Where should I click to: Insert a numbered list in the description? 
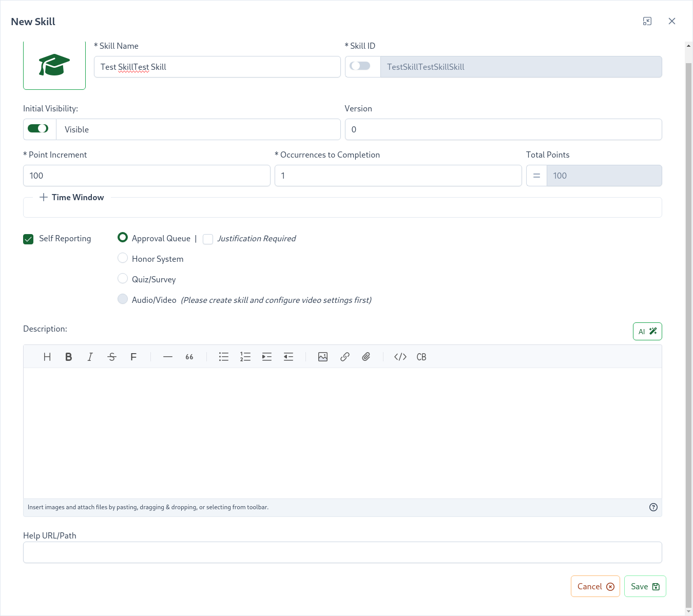[x=245, y=356]
